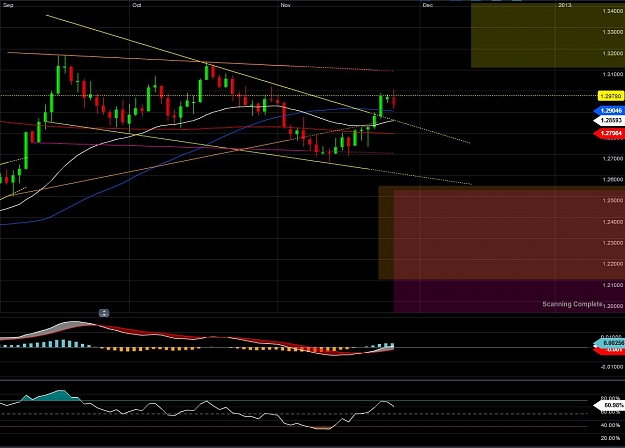Click the 1.20000 price axis label
Viewport: 625px width, 448px height.
click(613, 306)
